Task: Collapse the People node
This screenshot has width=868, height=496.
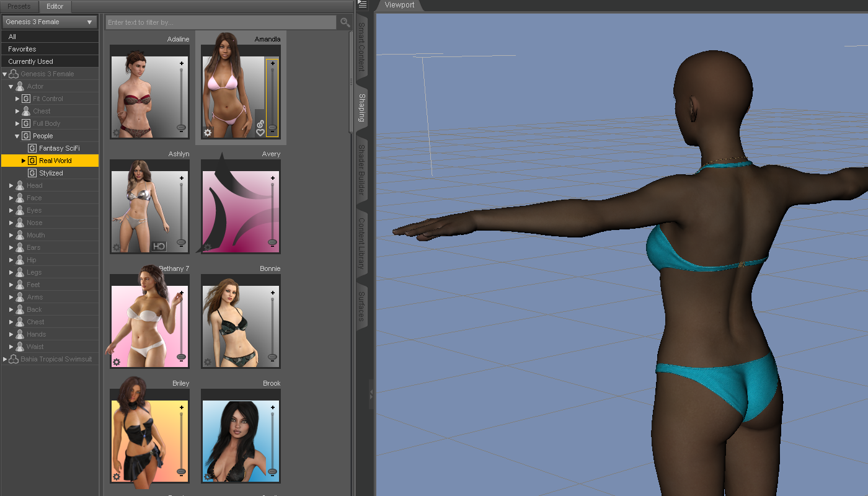Action: coord(17,136)
